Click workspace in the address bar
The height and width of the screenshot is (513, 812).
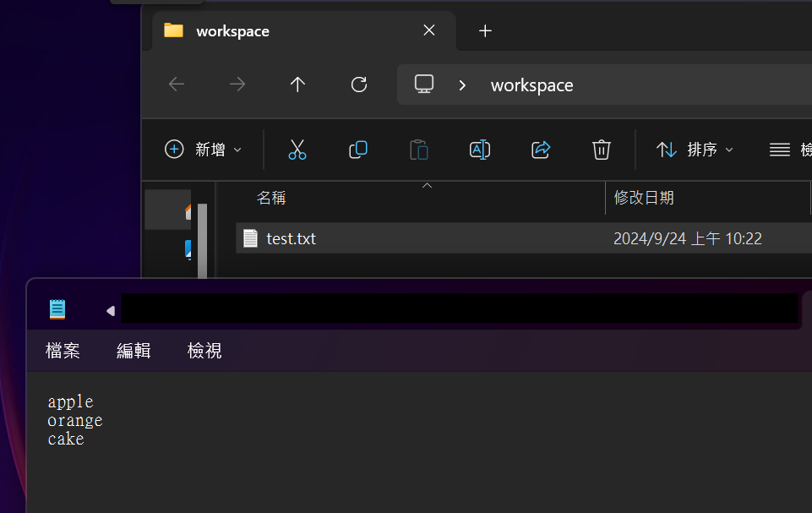pos(531,85)
